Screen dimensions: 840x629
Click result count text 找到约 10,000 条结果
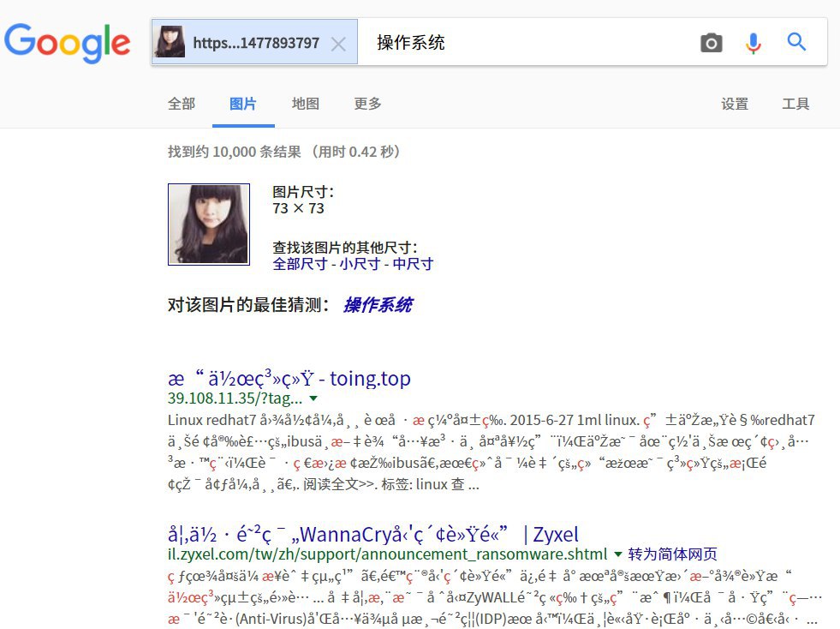[x=235, y=152]
